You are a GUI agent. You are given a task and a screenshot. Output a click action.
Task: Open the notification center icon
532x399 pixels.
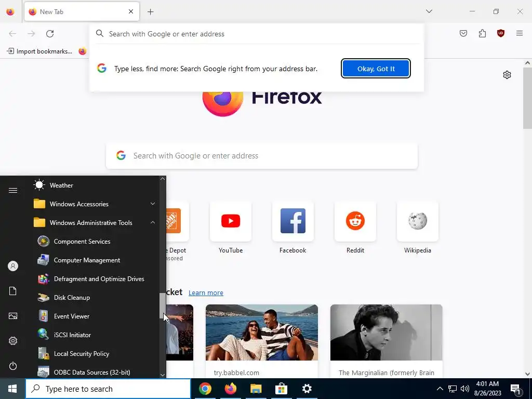[x=515, y=389]
